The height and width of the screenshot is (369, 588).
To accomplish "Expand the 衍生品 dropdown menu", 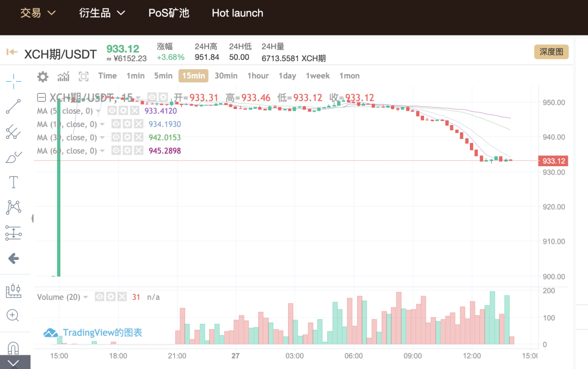I will tap(102, 13).
